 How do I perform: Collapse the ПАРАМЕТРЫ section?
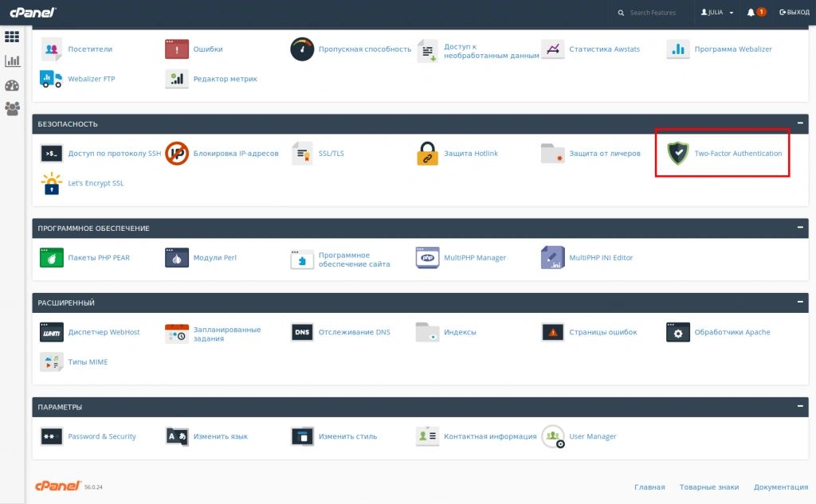click(x=800, y=406)
